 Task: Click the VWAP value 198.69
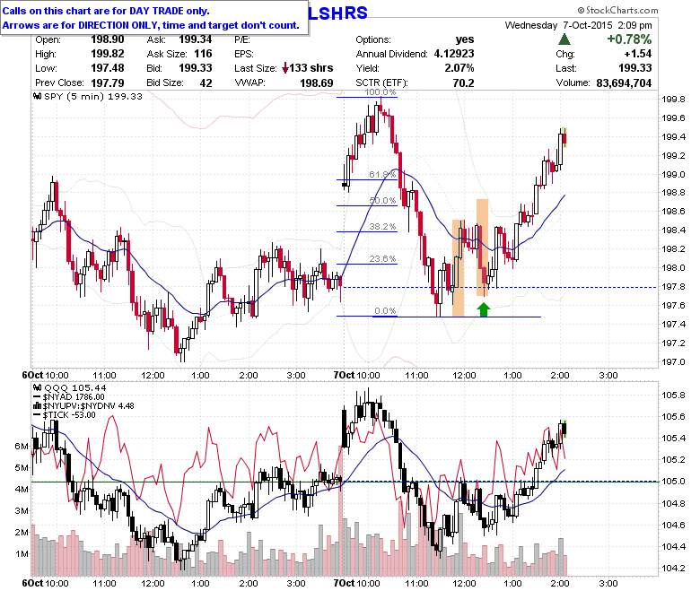point(317,83)
